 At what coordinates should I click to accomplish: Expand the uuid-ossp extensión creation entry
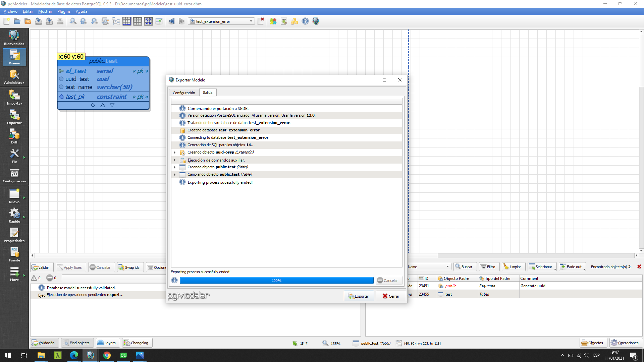tap(175, 152)
